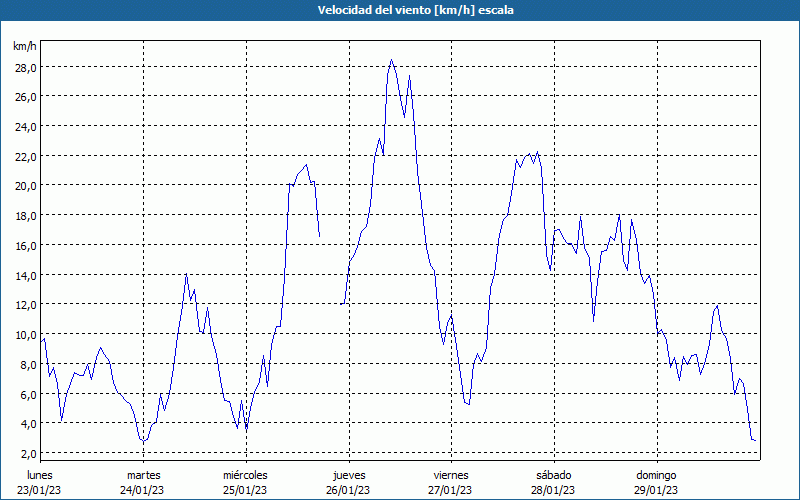Click the date 23/01/23
The image size is (800, 500).
[x=39, y=490]
